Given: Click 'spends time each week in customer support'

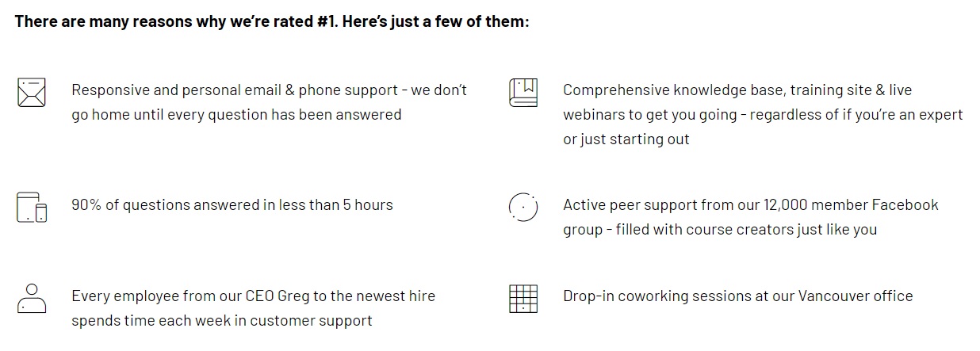Looking at the screenshot, I should (222, 321).
